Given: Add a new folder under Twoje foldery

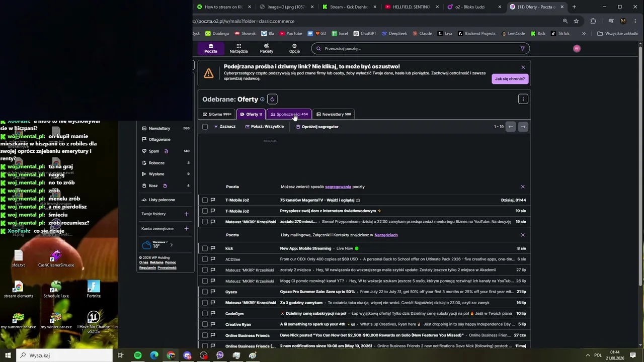Looking at the screenshot, I should (x=186, y=214).
